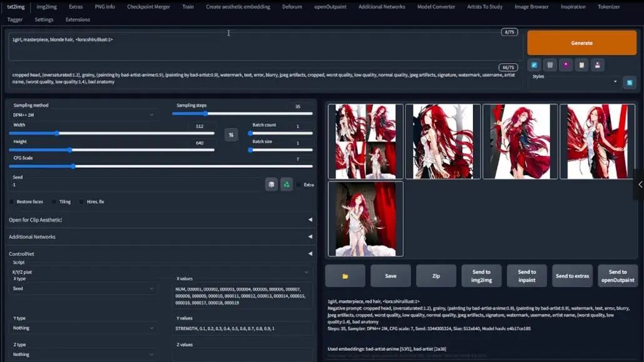Select the four-image grid thumbnail
The height and width of the screenshot is (362, 644).
point(365,141)
